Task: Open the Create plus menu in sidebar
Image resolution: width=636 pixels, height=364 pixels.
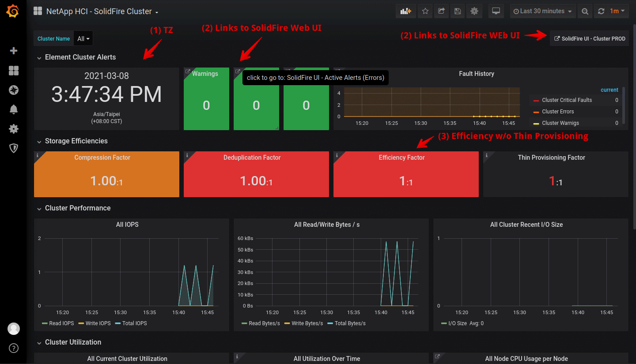Action: [14, 51]
